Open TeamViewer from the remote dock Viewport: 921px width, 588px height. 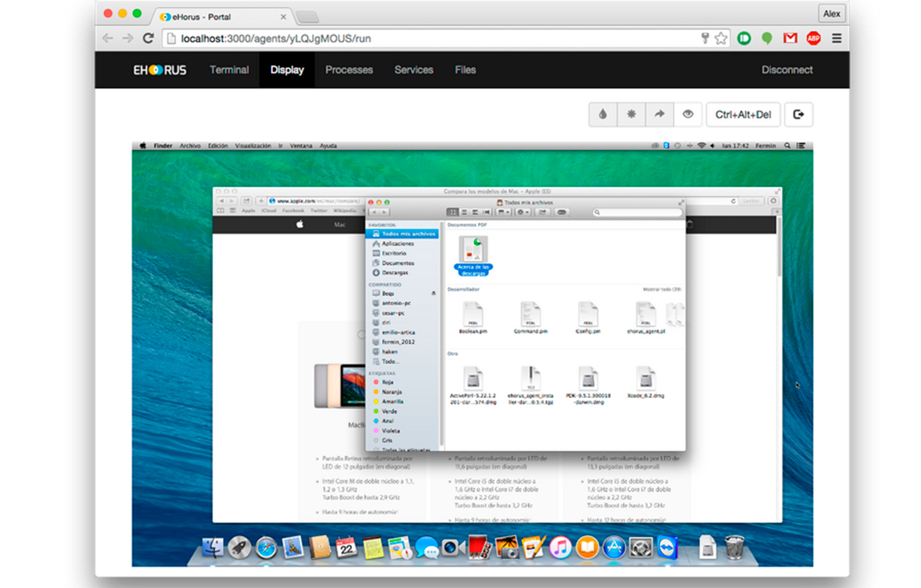667,548
